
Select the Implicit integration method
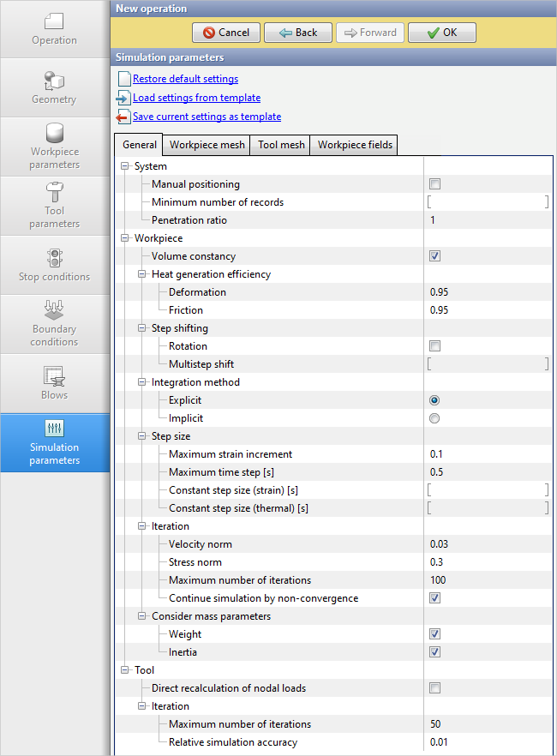click(434, 418)
